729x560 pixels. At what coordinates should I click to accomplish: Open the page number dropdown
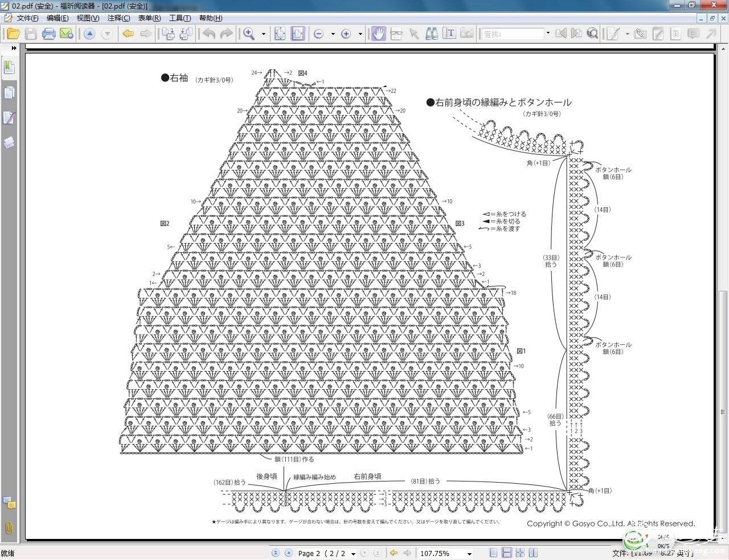click(353, 553)
